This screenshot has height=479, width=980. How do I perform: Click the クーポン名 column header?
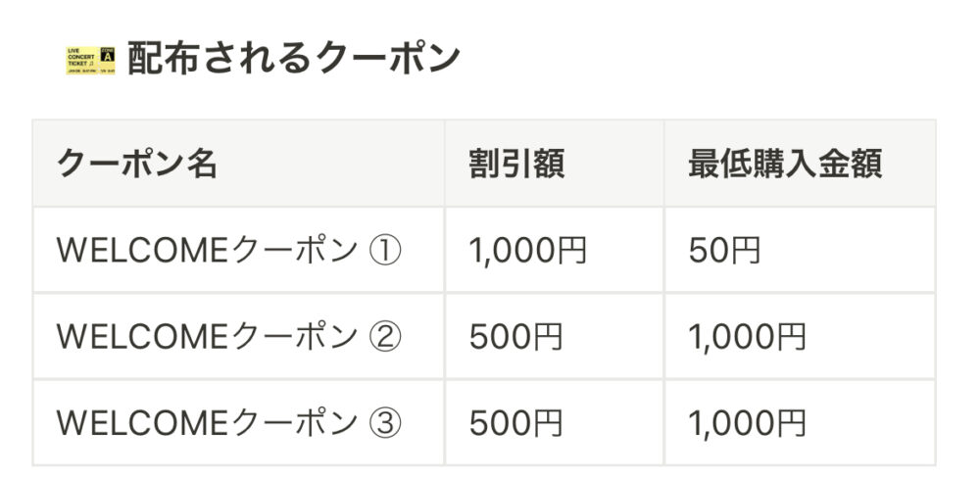pos(137,165)
